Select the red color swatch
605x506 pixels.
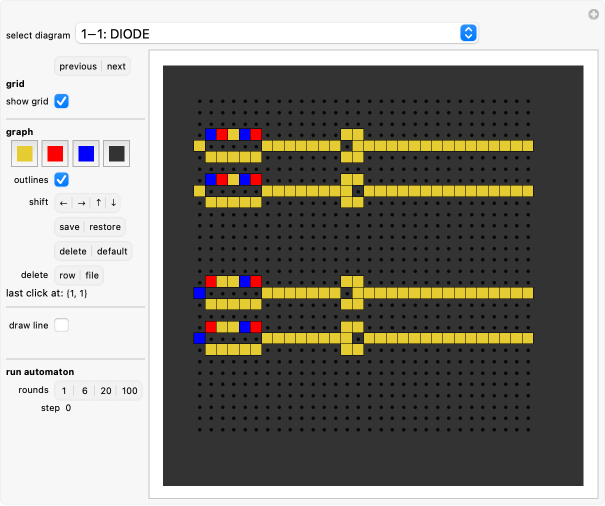(x=56, y=153)
